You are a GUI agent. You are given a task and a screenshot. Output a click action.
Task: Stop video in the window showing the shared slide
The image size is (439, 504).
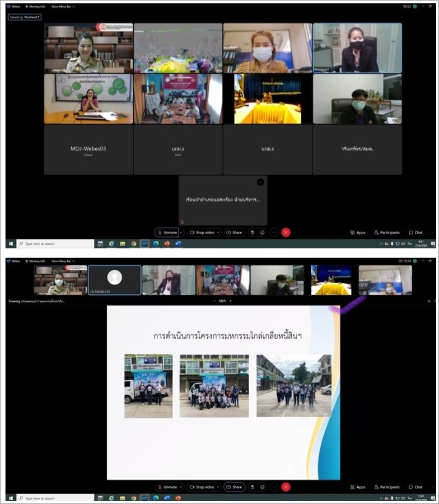point(203,487)
